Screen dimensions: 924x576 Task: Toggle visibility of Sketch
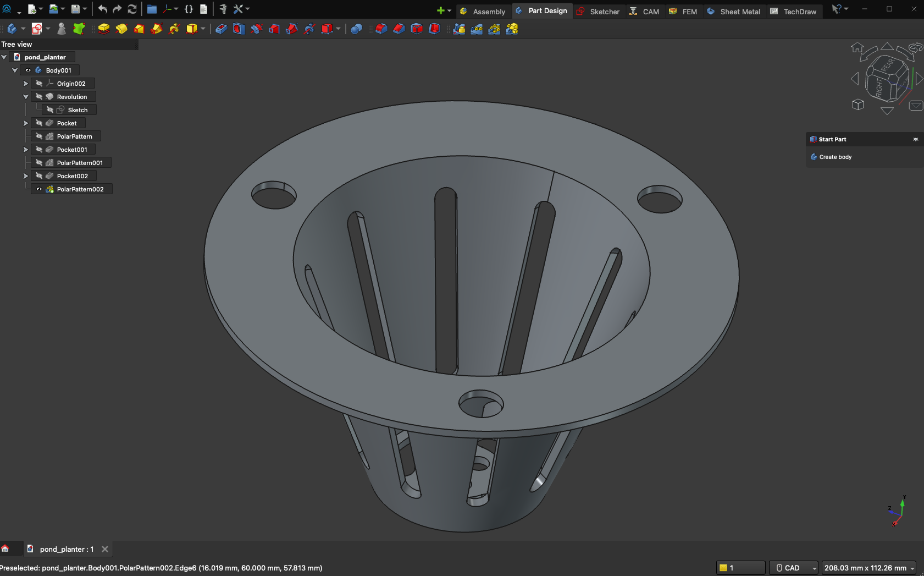50,110
